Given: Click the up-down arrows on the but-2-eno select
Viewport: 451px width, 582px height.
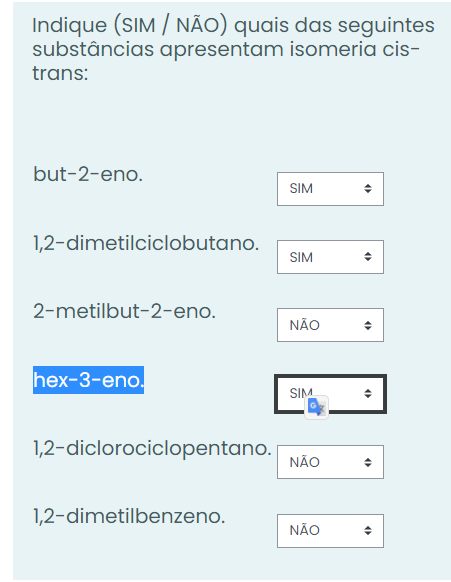Looking at the screenshot, I should tap(368, 189).
